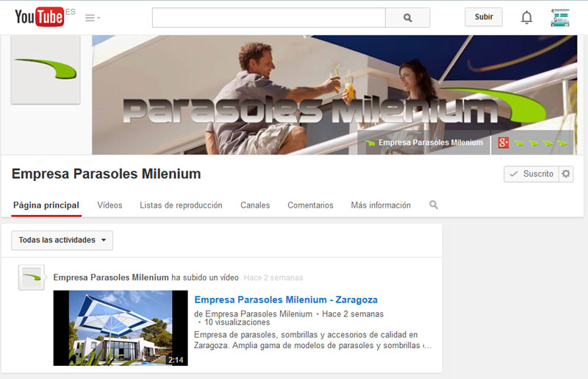Open subscription settings gear icon
Screen dimensions: 588x379
coord(565,174)
